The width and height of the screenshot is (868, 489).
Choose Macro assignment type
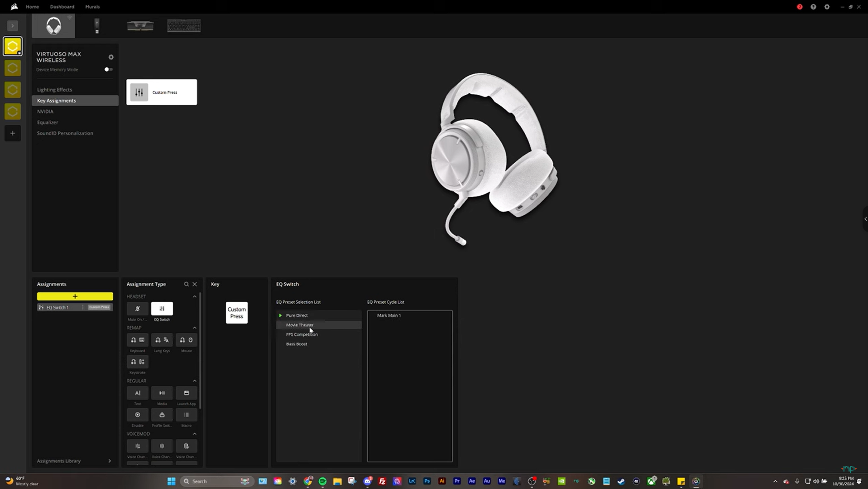point(187,415)
